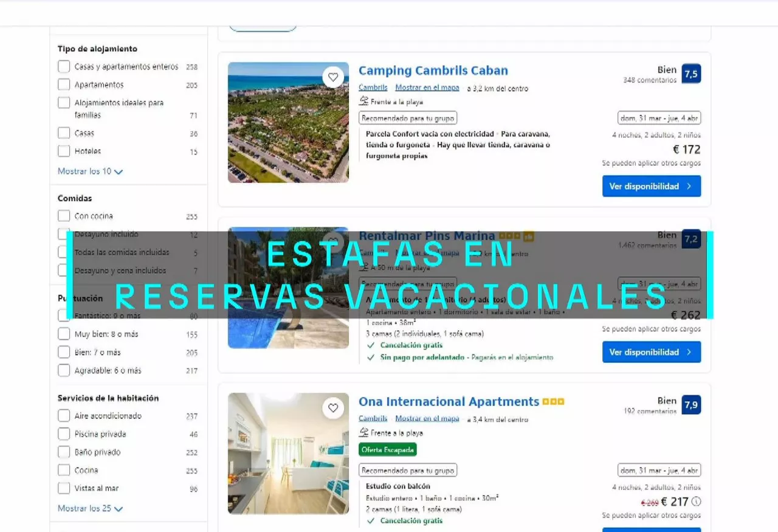Image resolution: width=778 pixels, height=532 pixels.
Task: Click Ver disponibilidad for Camping Cambrils Caban
Action: click(x=652, y=186)
